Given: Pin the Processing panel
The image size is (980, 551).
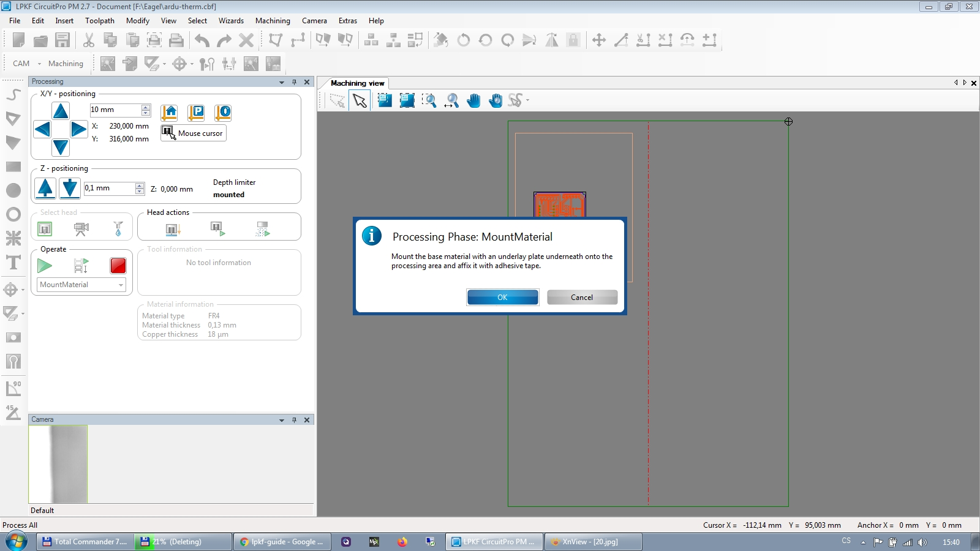Looking at the screenshot, I should 294,82.
